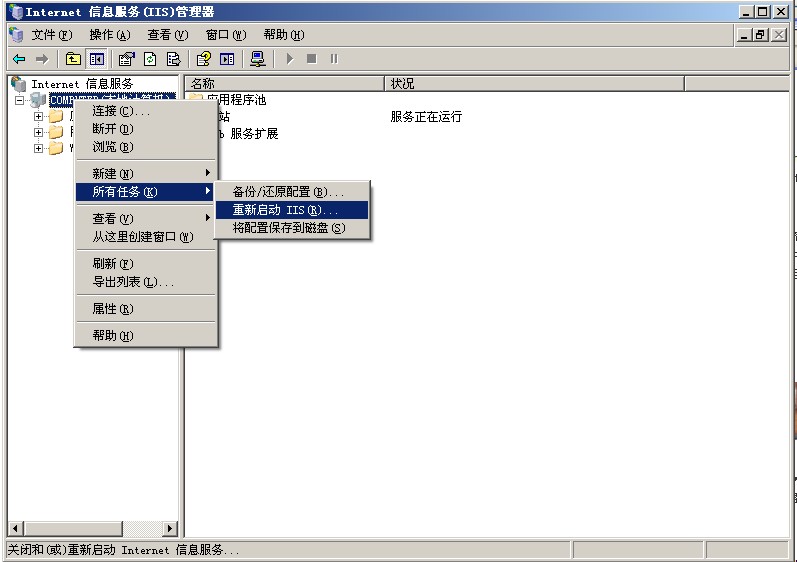This screenshot has width=797, height=562.
Task: Click the Help question mark toolbar icon
Action: (204, 59)
